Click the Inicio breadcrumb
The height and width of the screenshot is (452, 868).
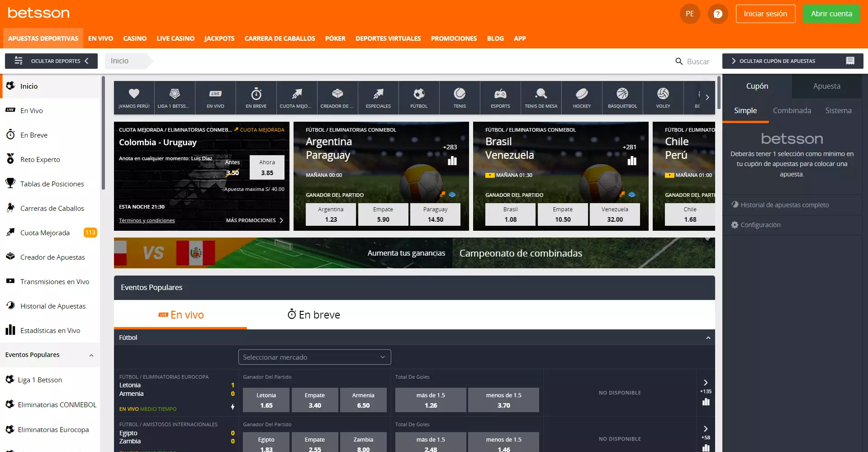click(x=119, y=61)
